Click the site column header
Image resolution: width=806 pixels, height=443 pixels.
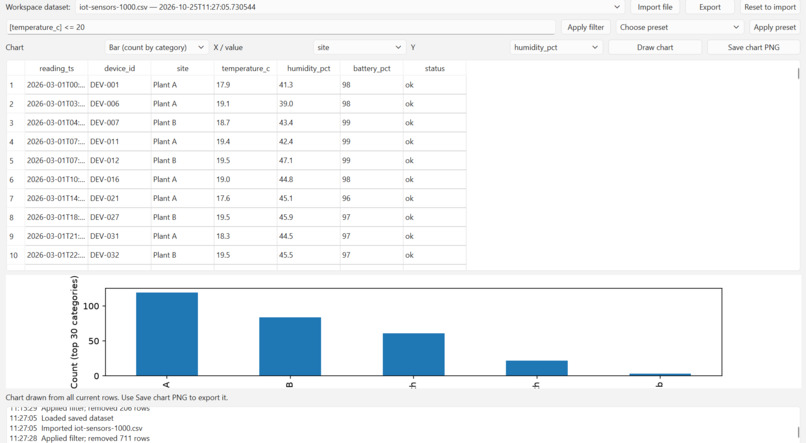(182, 68)
